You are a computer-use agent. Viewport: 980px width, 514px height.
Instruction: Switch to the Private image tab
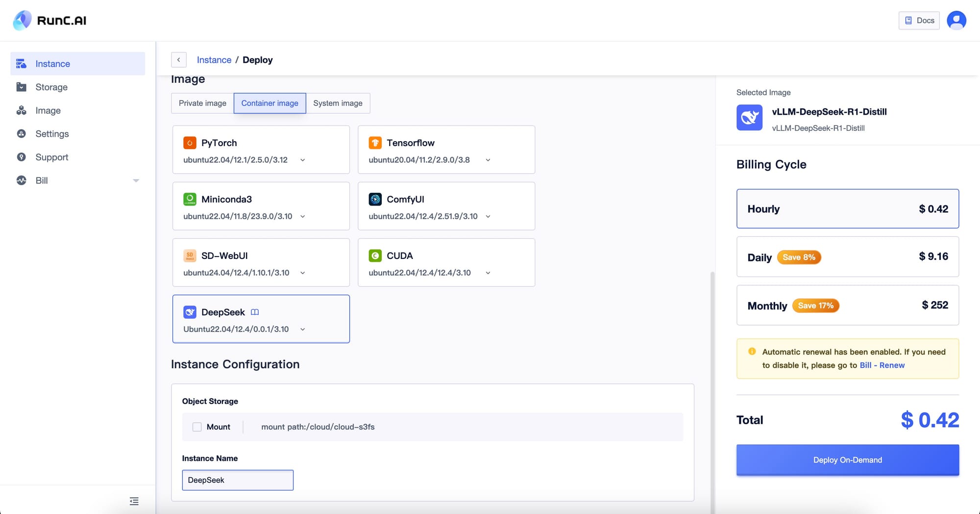202,103
